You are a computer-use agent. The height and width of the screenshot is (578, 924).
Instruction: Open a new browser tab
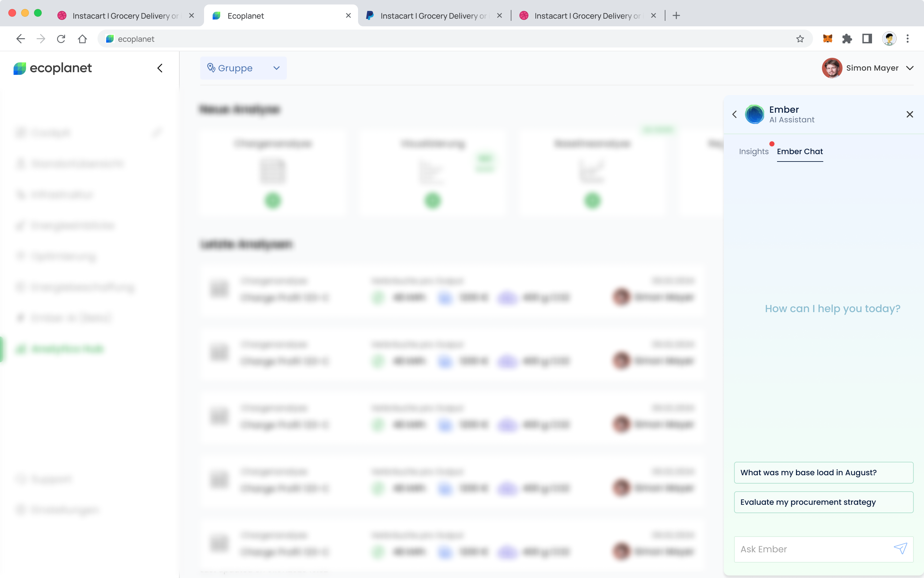point(676,16)
